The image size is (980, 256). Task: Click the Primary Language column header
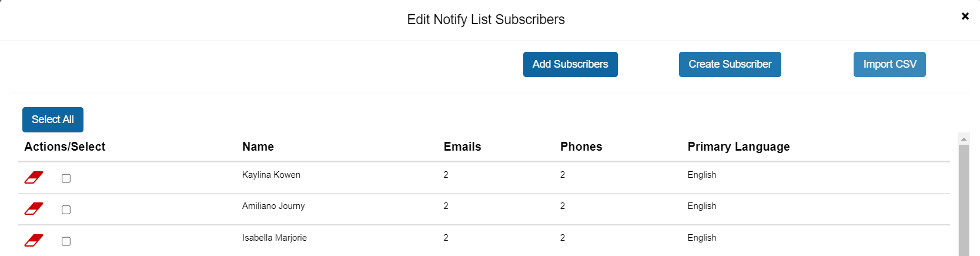(738, 147)
